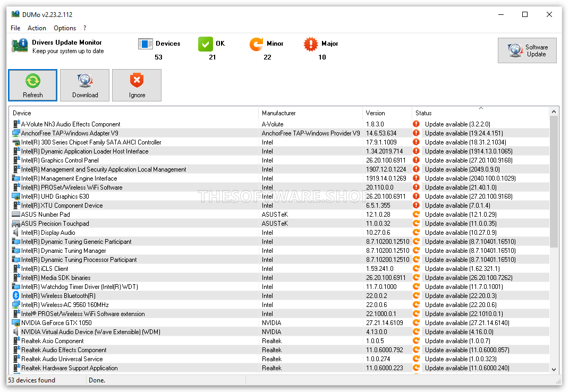Image resolution: width=569 pixels, height=392 pixels.
Task: Sort by the Manufacturer column header
Action: [x=311, y=113]
